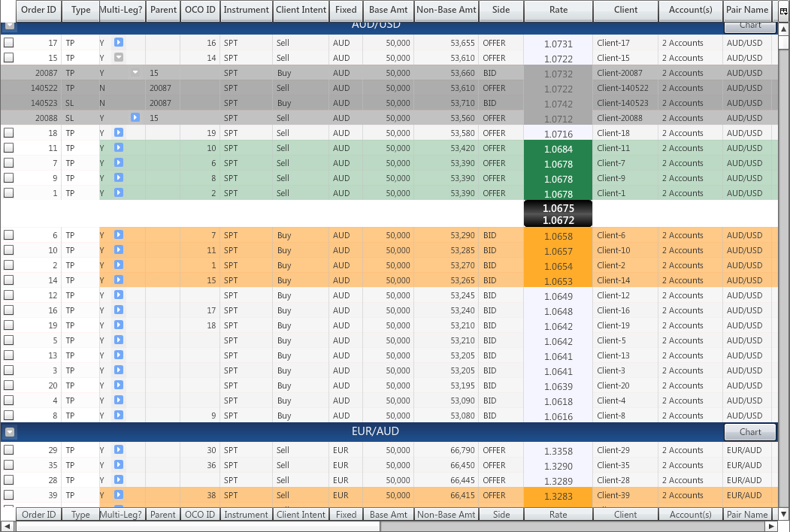The width and height of the screenshot is (790, 532).
Task: Click the Client Intent column header
Action: 301,11
